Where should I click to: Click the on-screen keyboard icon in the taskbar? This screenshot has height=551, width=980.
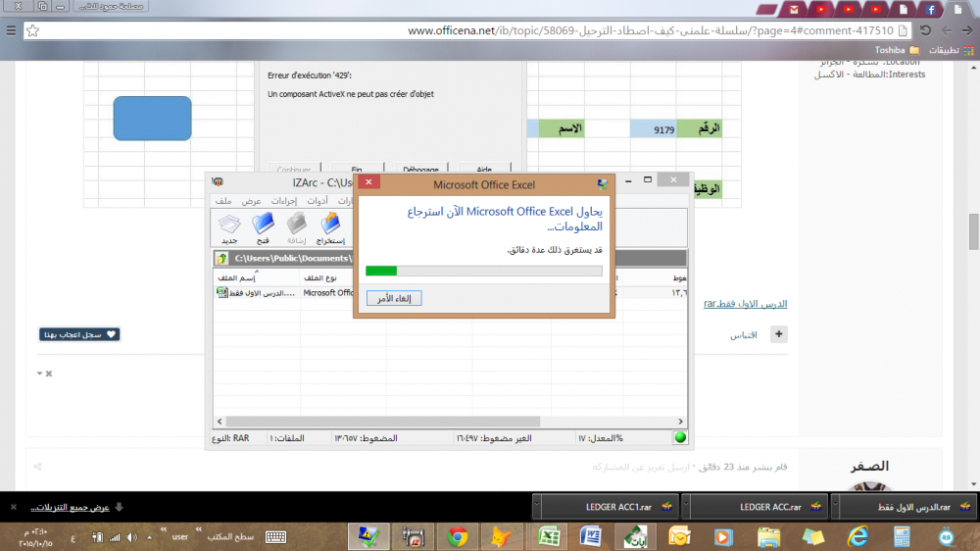click(x=275, y=536)
